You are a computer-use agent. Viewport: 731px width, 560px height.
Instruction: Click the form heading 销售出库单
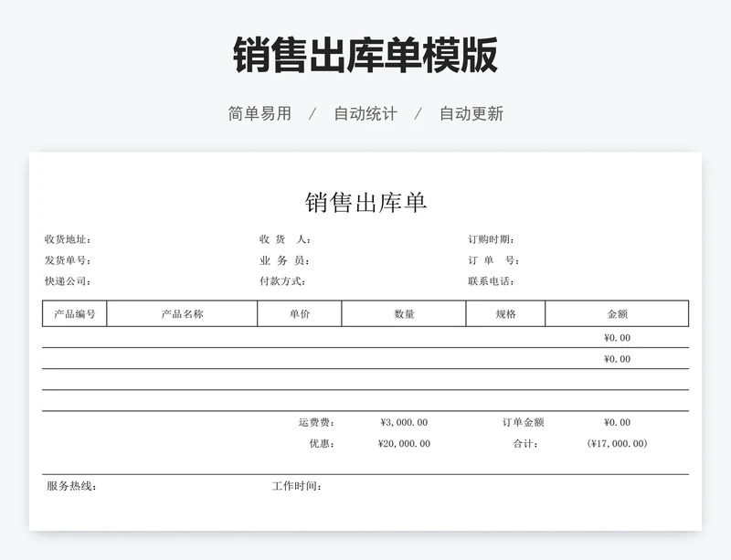(x=366, y=203)
